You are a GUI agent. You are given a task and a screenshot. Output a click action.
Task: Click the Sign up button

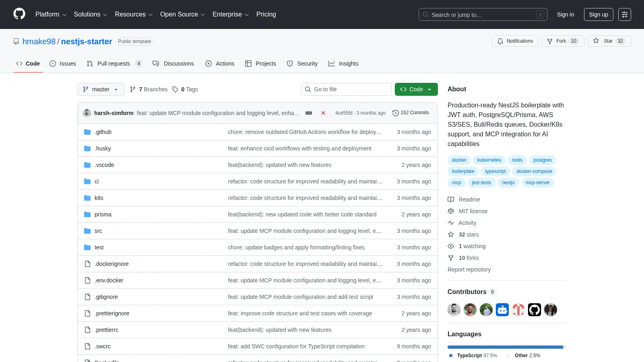pos(599,14)
